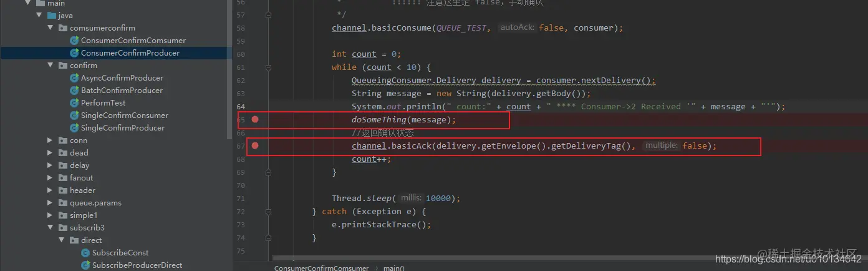Click ConsumerConfirmComsumer in the breadcrumb bar
Viewport: 868px width, 271px height.
(321, 267)
